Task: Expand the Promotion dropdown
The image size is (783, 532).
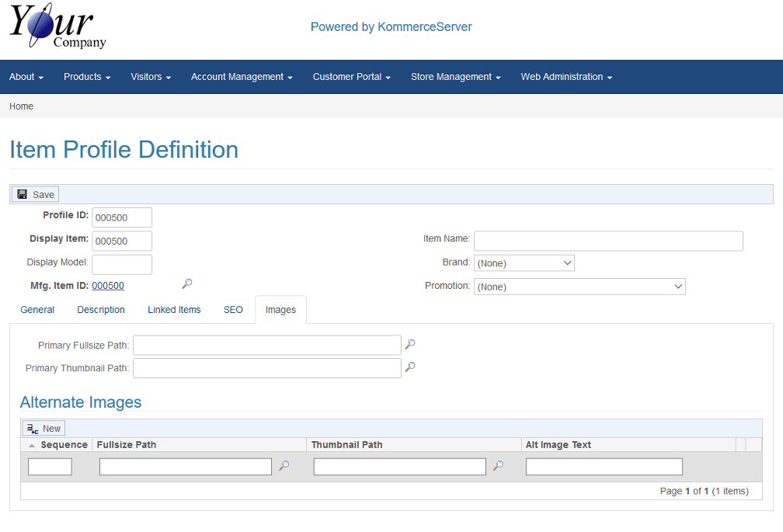Action: pyautogui.click(x=579, y=287)
